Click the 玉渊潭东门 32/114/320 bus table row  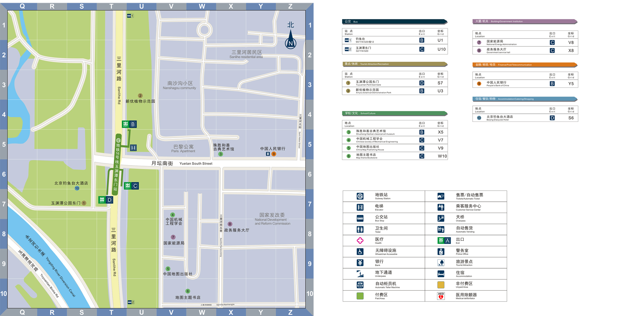[395, 49]
